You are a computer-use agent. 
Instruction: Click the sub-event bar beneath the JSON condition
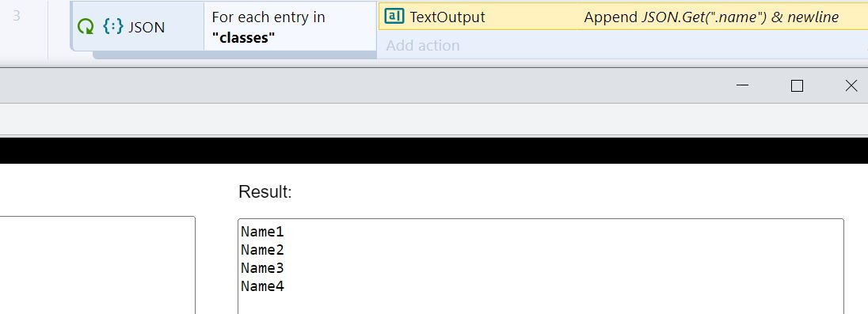pos(234,55)
